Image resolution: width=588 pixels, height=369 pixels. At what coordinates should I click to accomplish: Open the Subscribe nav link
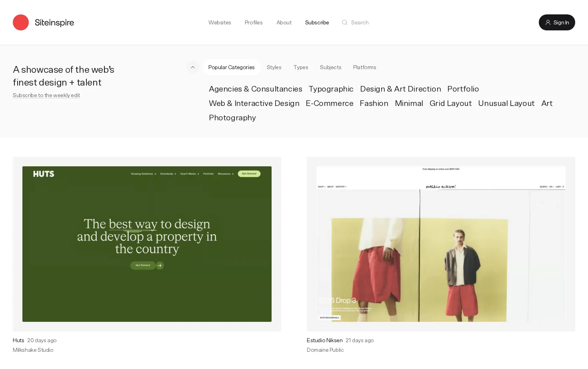coord(317,22)
